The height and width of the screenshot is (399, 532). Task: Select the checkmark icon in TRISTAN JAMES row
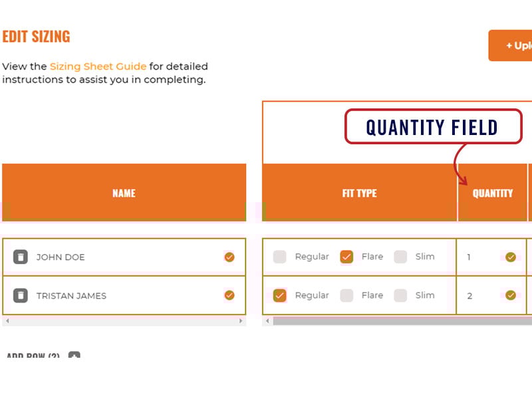229,295
